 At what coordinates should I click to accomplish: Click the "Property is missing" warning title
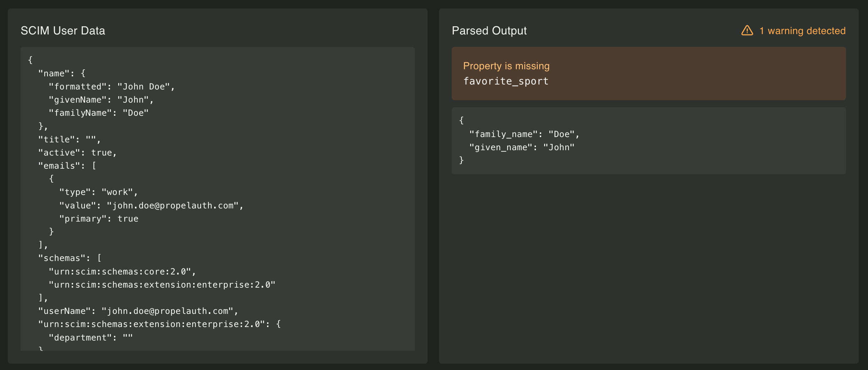click(506, 66)
